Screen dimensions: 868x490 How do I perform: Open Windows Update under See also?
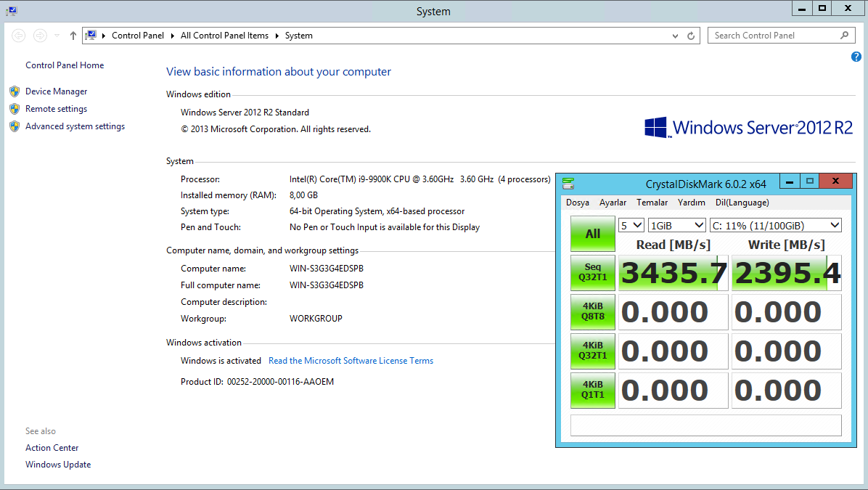pos(58,465)
